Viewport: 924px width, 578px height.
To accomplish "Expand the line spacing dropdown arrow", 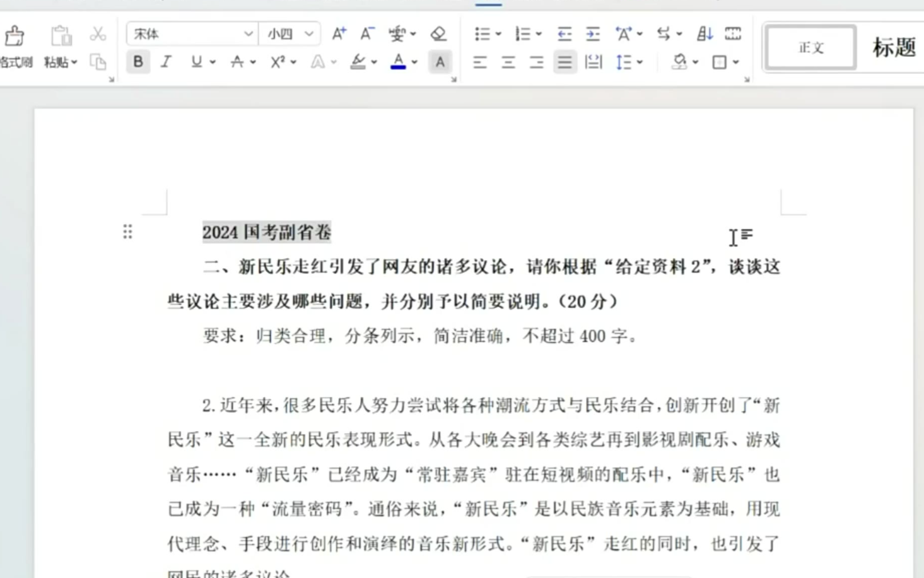I will click(640, 62).
